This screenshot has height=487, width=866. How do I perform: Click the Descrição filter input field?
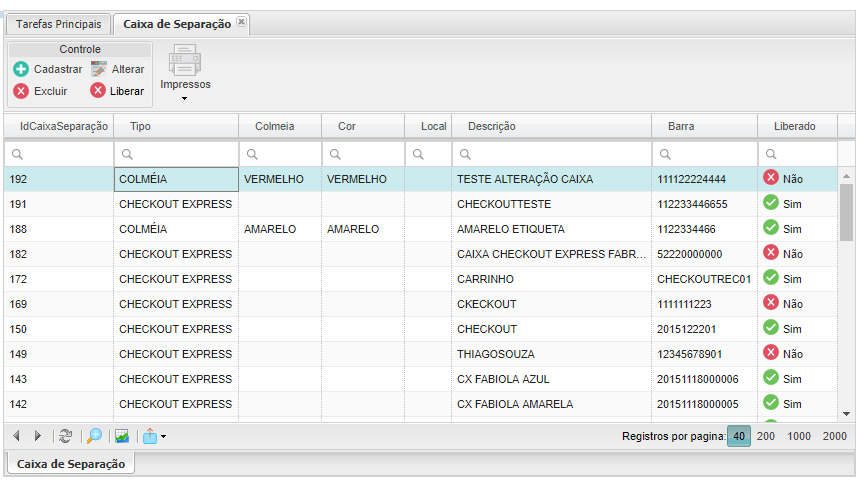click(551, 154)
